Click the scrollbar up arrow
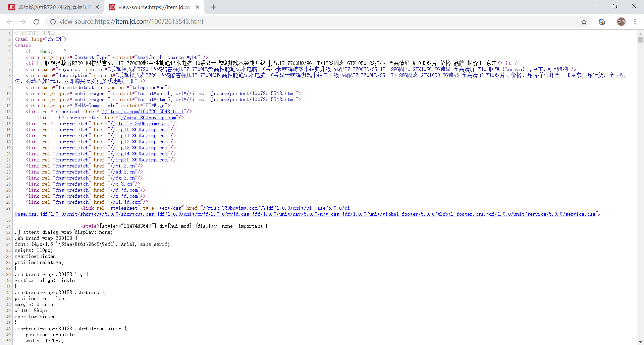This screenshot has width=644, height=345. tap(640, 33)
